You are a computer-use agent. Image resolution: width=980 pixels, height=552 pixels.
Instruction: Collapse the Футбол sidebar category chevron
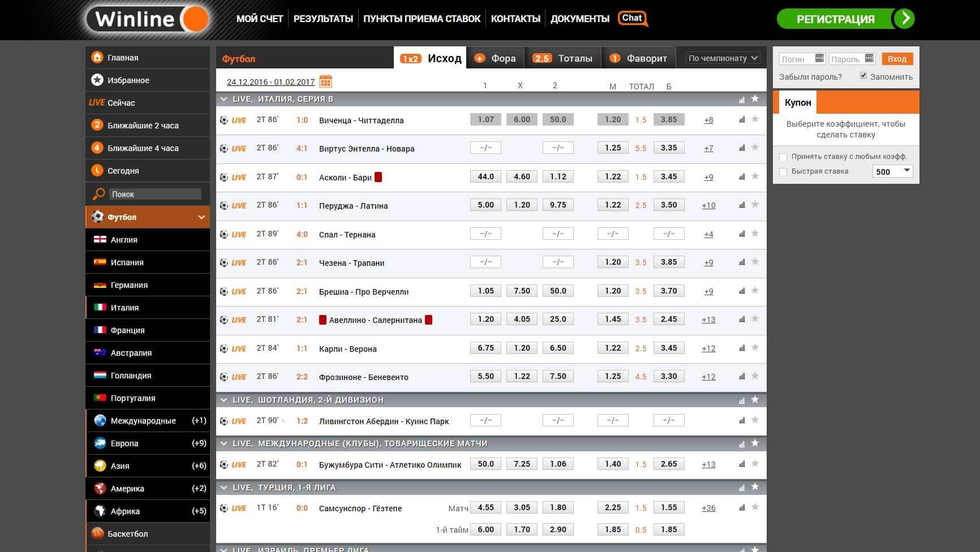201,217
